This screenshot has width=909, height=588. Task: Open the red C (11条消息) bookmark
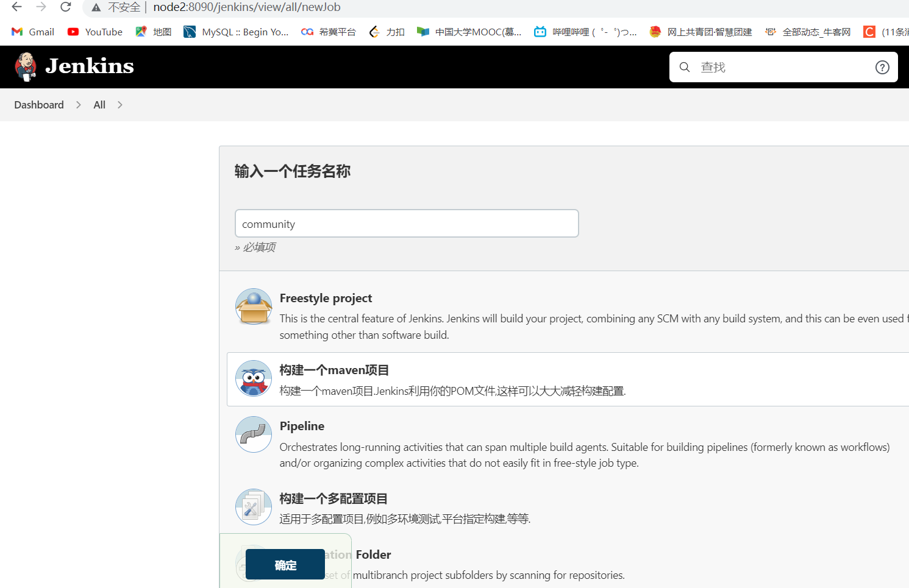tap(886, 32)
